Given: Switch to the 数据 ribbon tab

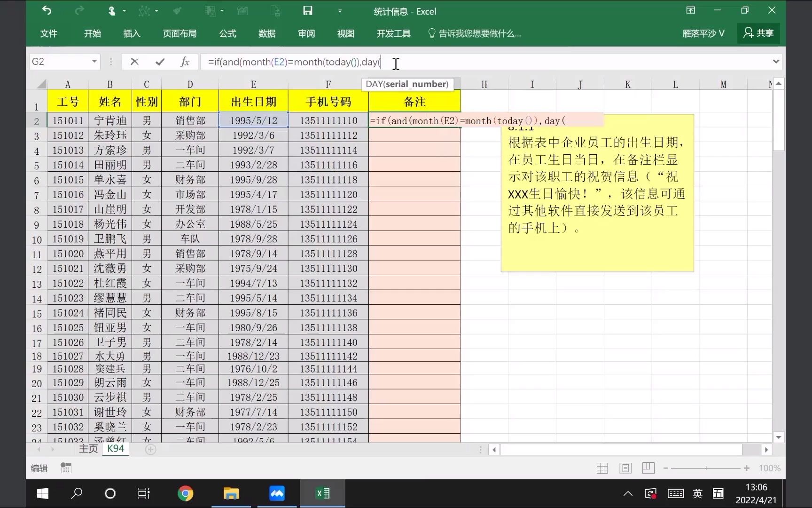Looking at the screenshot, I should (267, 33).
